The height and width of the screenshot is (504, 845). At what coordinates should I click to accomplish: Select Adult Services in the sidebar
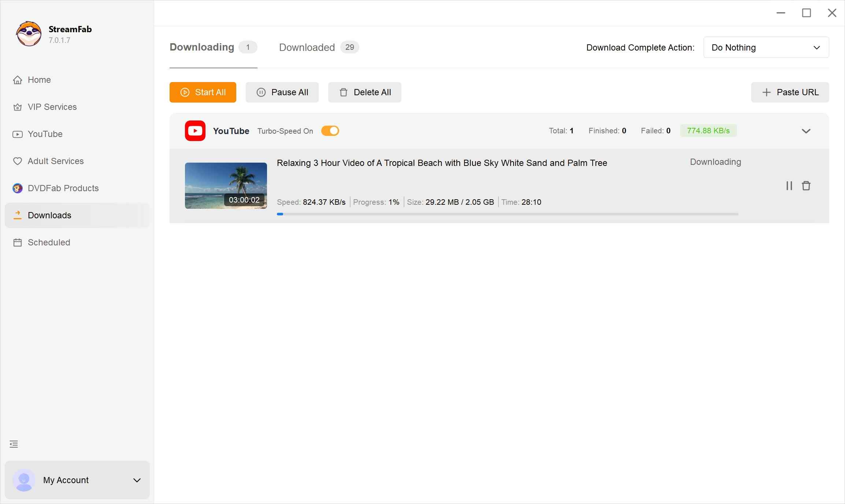[55, 161]
